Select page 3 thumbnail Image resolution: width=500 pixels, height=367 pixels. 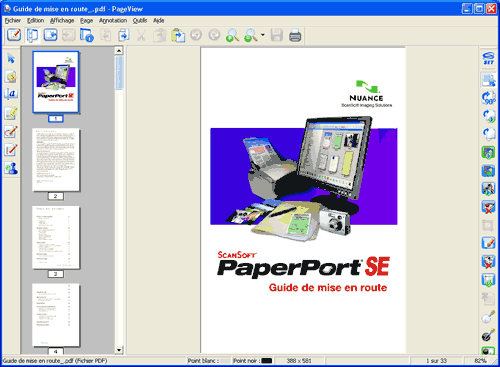click(56, 237)
